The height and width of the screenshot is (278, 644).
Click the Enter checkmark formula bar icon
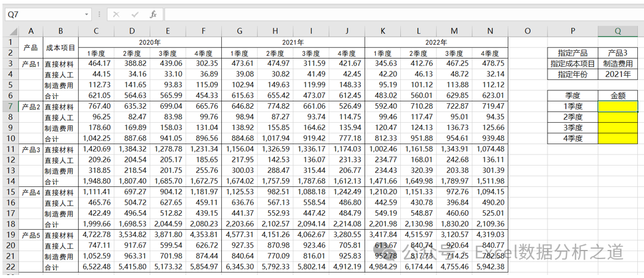coord(134,15)
